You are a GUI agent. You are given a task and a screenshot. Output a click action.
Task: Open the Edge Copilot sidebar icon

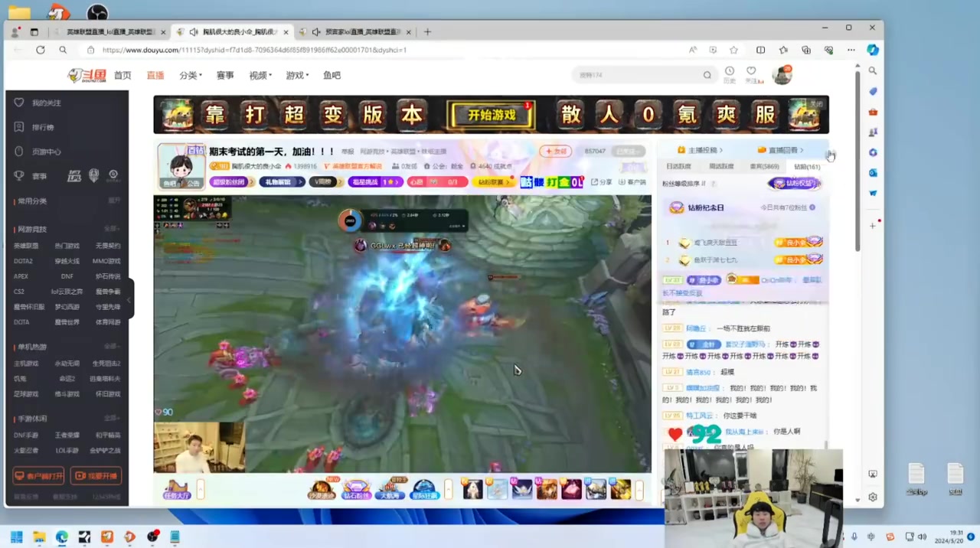point(872,50)
